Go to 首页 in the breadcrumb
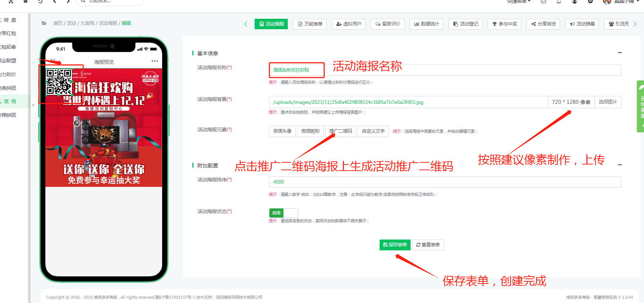This screenshot has height=303, width=644. 58,23
